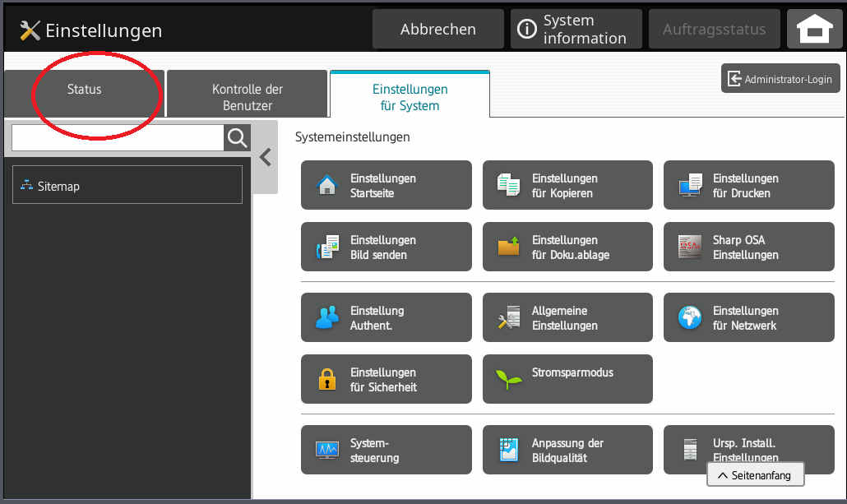Open Einstellungen Bild senden icon
This screenshot has width=847, height=504.
coord(327,247)
